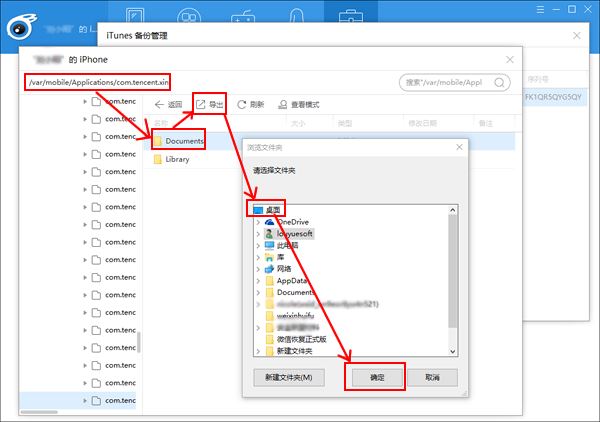Select the Documents folder in the browse dialog
The height and width of the screenshot is (422, 600).
(290, 292)
